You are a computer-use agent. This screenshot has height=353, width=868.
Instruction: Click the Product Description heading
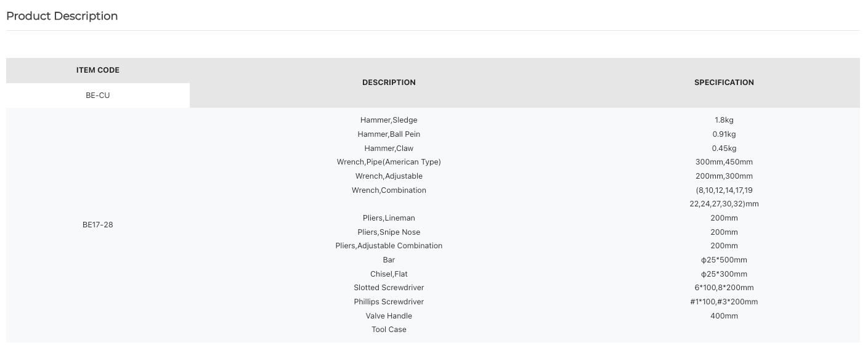coord(62,16)
